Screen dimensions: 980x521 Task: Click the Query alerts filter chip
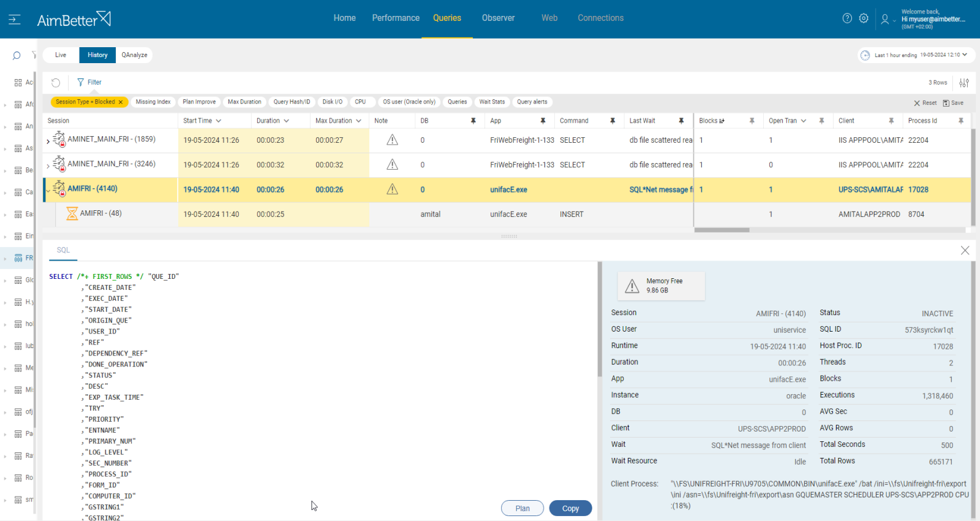(532, 102)
